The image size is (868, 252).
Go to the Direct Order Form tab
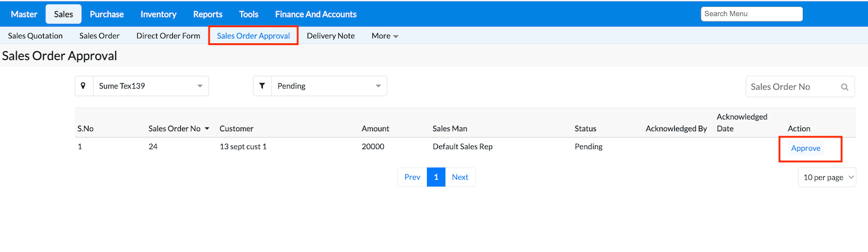pos(168,36)
